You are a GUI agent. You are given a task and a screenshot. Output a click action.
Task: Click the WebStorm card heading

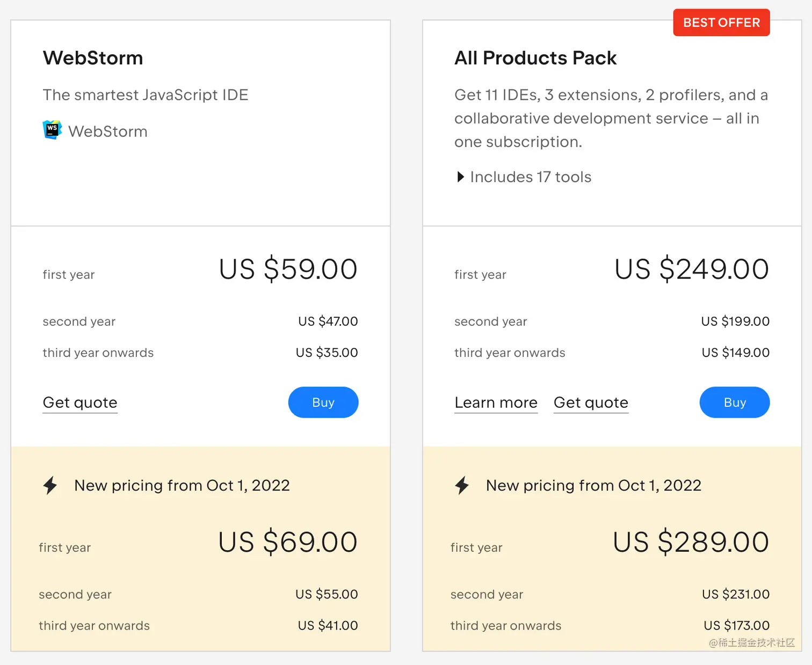point(93,58)
